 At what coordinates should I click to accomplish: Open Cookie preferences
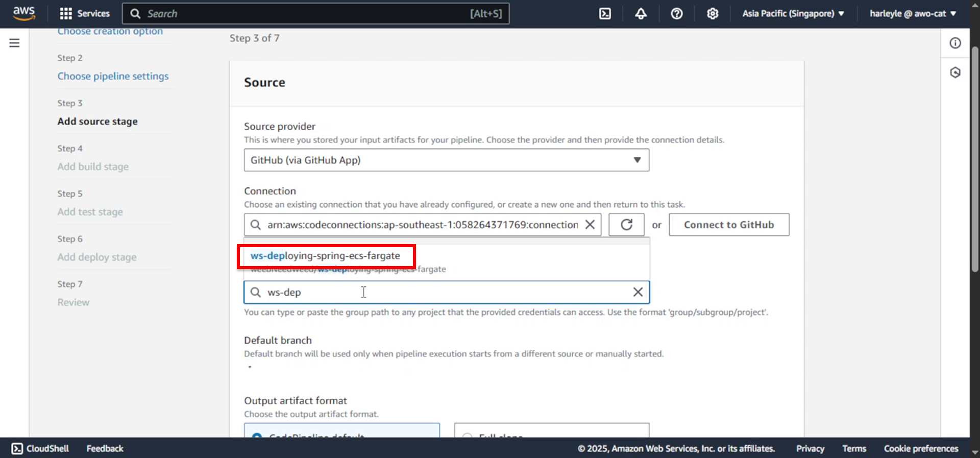pyautogui.click(x=921, y=448)
